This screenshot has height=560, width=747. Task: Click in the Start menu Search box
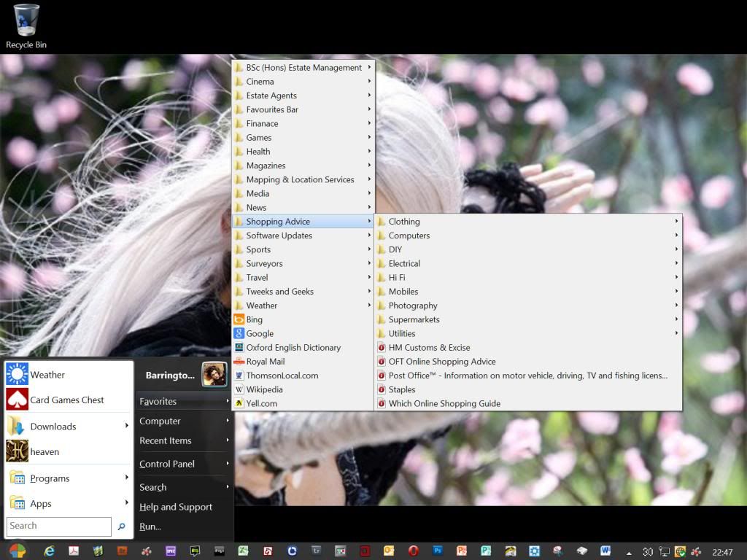(x=59, y=526)
